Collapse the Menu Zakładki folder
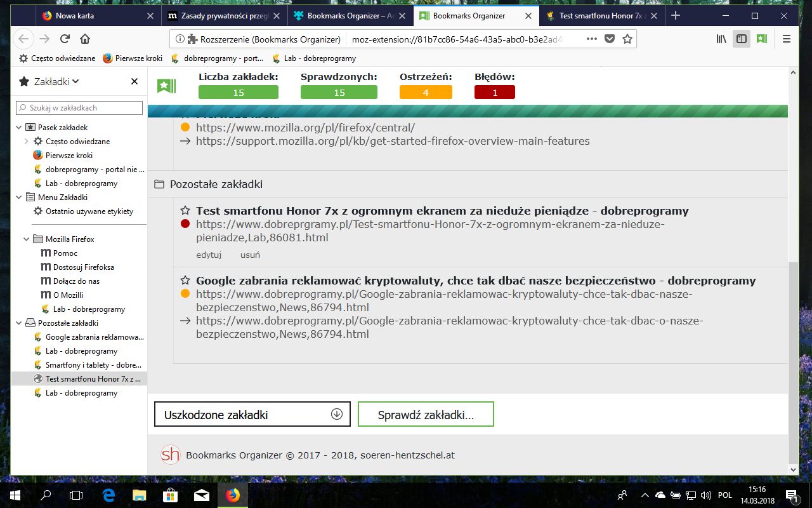 coord(18,197)
